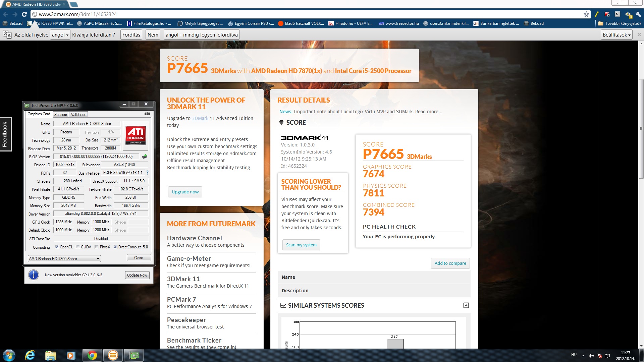The width and height of the screenshot is (644, 362).
Task: Switch to GPU-Z in the taskbar
Action: [x=134, y=355]
